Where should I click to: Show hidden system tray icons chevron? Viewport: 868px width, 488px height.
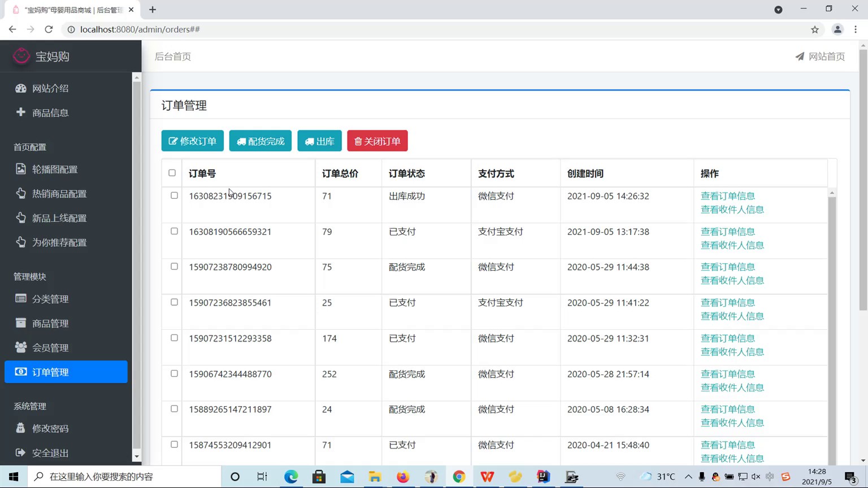[x=688, y=477]
